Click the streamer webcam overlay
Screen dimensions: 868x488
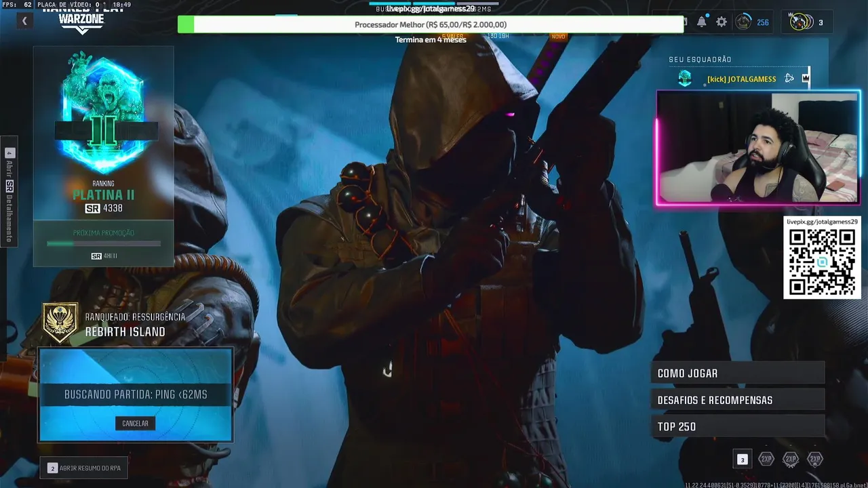pyautogui.click(x=757, y=147)
